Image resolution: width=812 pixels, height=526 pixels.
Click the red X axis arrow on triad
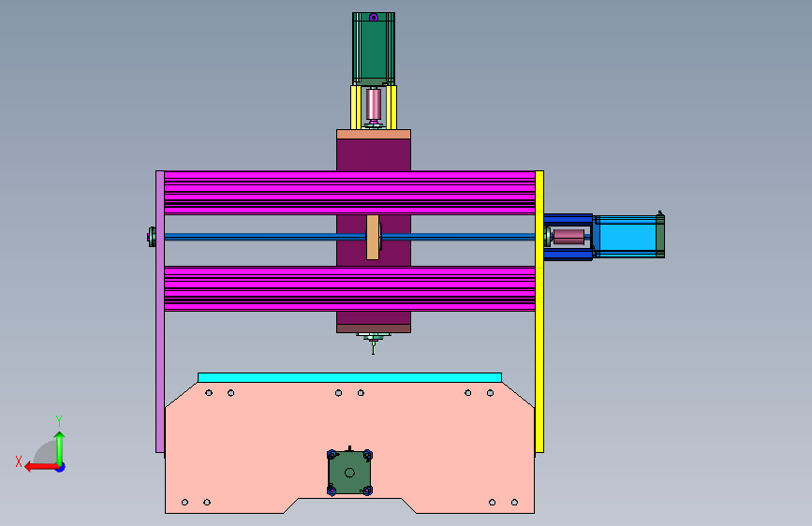pyautogui.click(x=40, y=467)
